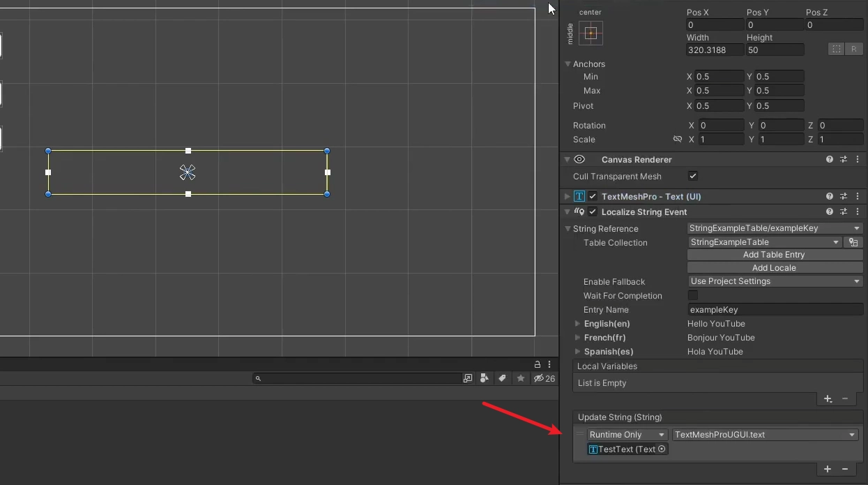The image size is (868, 485).
Task: Open TextMeshProUGUI.text function dropdown
Action: [765, 435]
